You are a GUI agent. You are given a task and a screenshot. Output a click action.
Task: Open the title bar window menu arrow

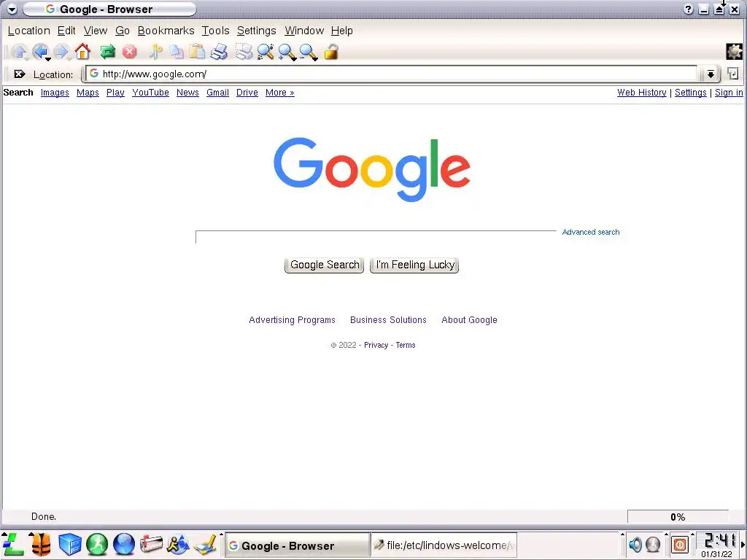tap(12, 9)
